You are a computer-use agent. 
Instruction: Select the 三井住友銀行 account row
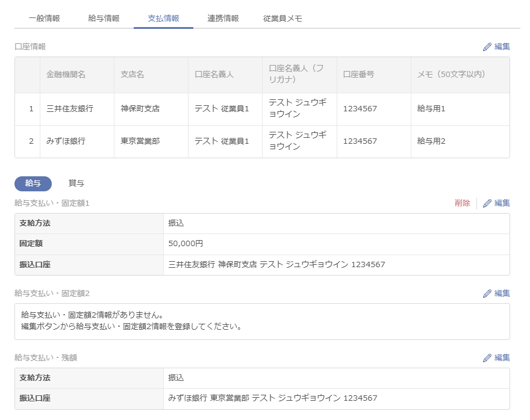[66, 109]
